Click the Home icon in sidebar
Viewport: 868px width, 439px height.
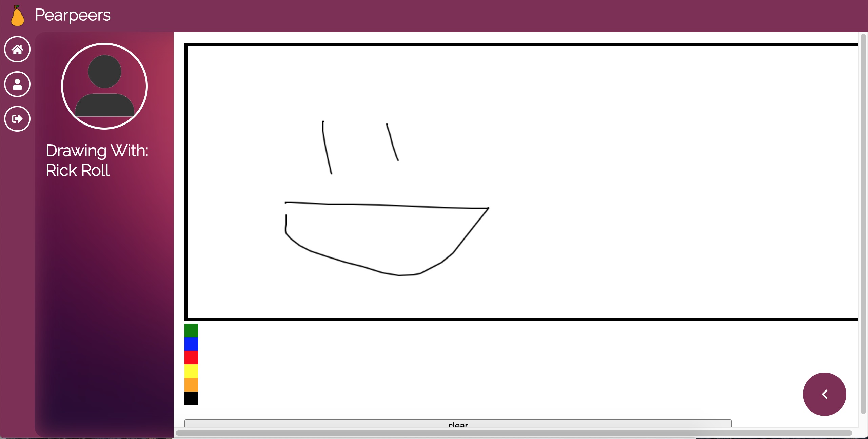[17, 50]
